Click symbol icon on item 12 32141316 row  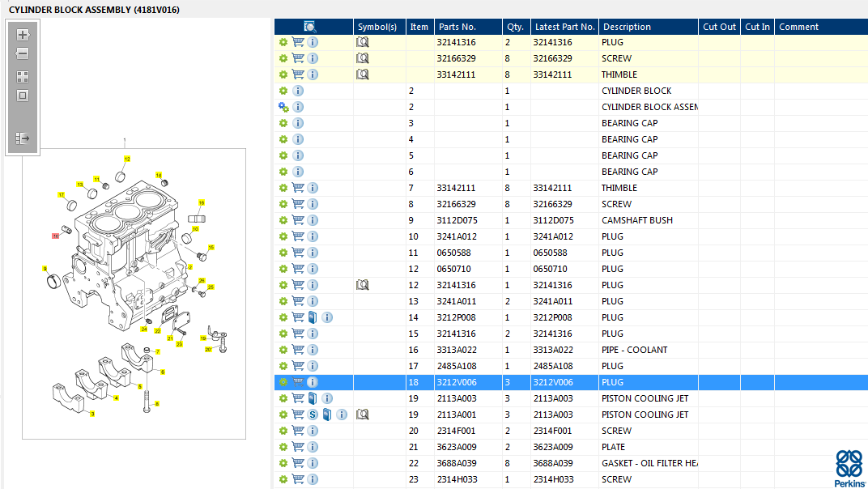(x=363, y=285)
